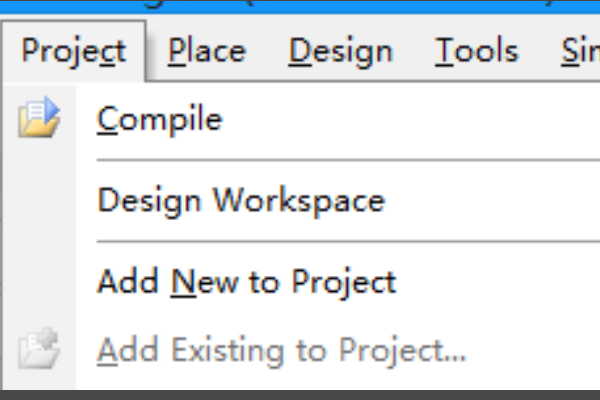Open the Project menu
Image resolution: width=600 pixels, height=400 pixels.
pyautogui.click(x=74, y=51)
